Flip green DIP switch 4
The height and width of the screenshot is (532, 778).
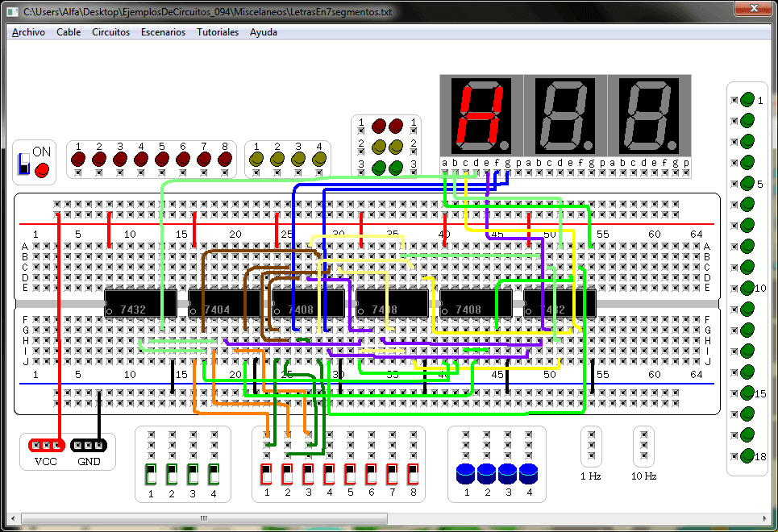pyautogui.click(x=214, y=474)
